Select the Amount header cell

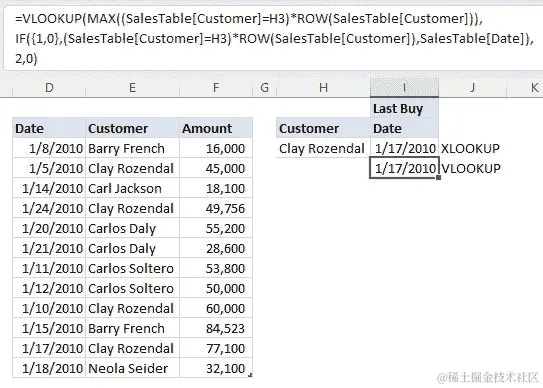pos(216,129)
